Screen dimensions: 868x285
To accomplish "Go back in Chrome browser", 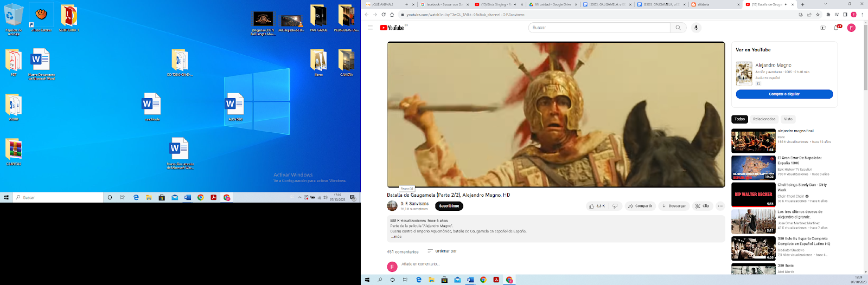I will pos(367,15).
